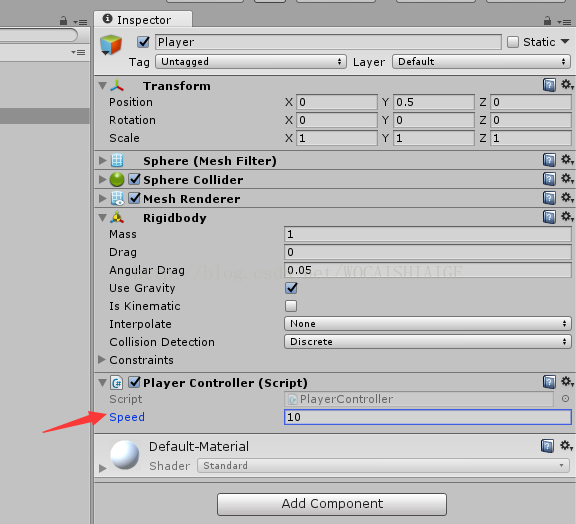This screenshot has height=524, width=576.
Task: Open Collision Detection dropdown set to Discrete
Action: 428,342
